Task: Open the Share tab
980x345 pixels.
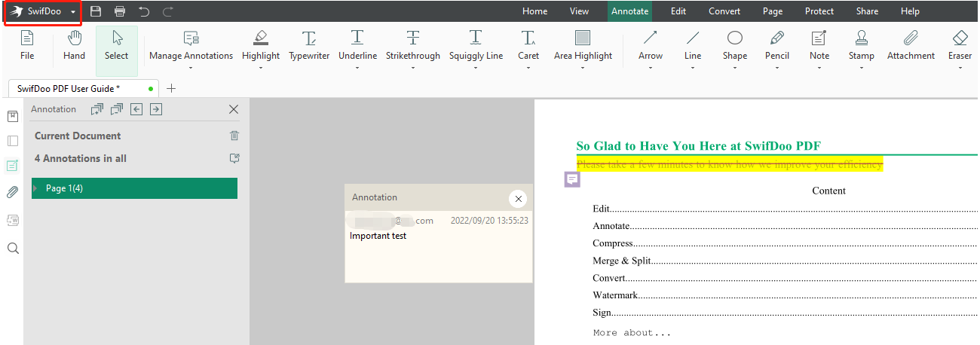Action: click(x=867, y=11)
